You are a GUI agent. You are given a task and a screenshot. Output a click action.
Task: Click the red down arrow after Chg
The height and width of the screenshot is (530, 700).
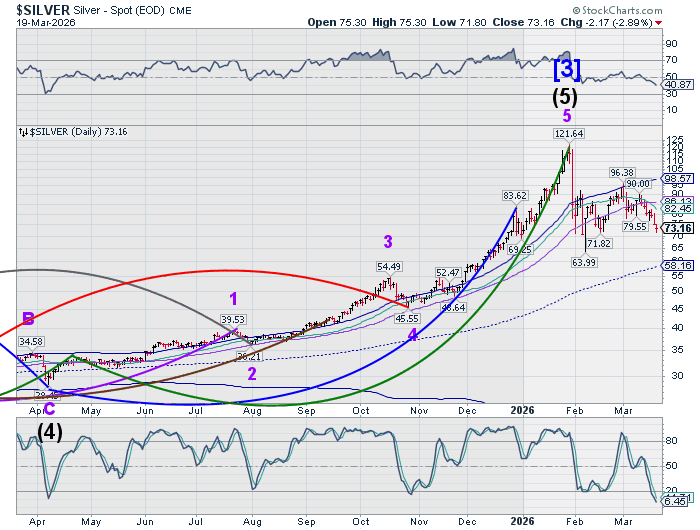coord(664,21)
